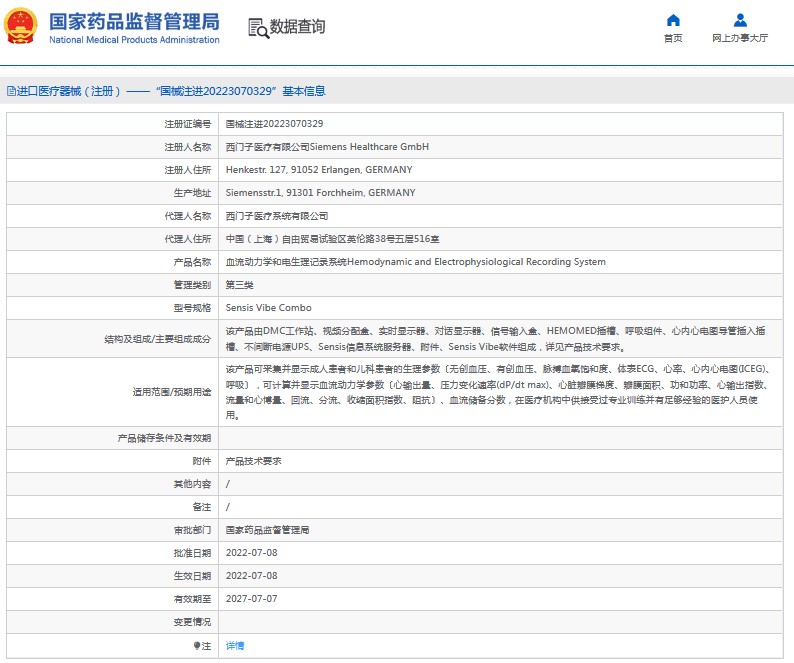Open the 网上办事大厅 menu label
Image resolution: width=794 pixels, height=663 pixels.
(740, 38)
